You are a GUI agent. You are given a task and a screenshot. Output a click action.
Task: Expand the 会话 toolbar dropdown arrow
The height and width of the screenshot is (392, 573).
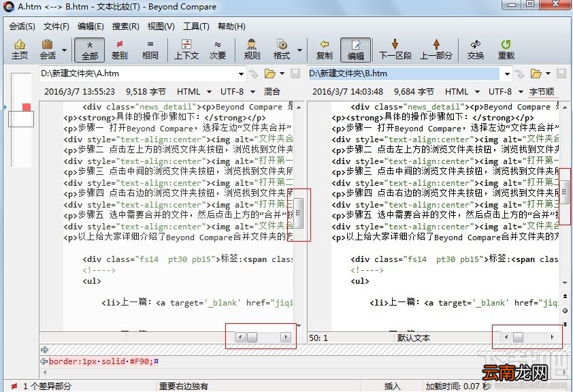(64, 50)
